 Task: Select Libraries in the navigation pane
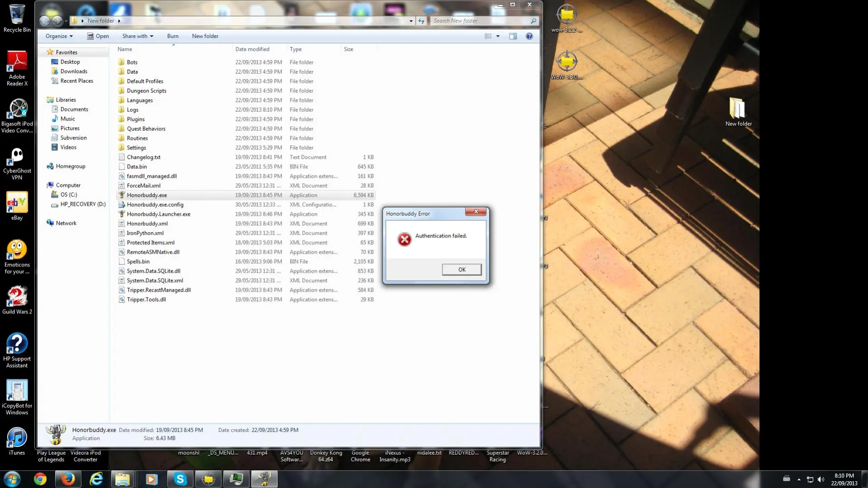(66, 100)
